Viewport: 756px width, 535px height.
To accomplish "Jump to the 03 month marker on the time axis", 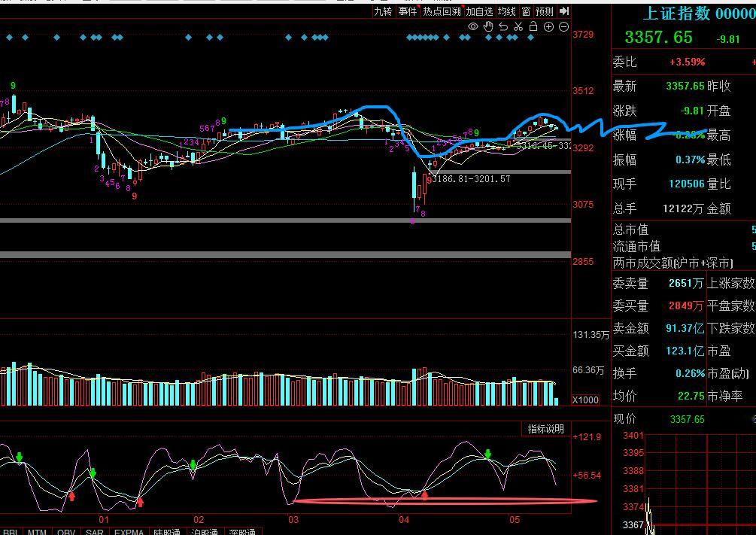I will click(x=293, y=519).
